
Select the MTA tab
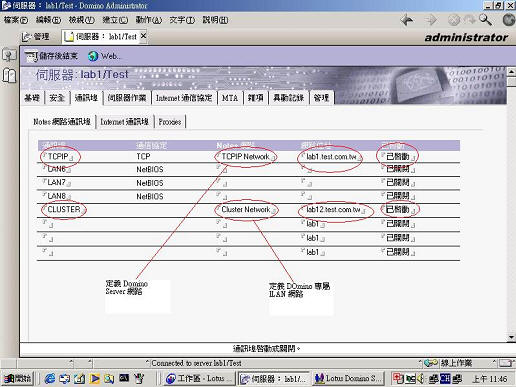pos(230,98)
